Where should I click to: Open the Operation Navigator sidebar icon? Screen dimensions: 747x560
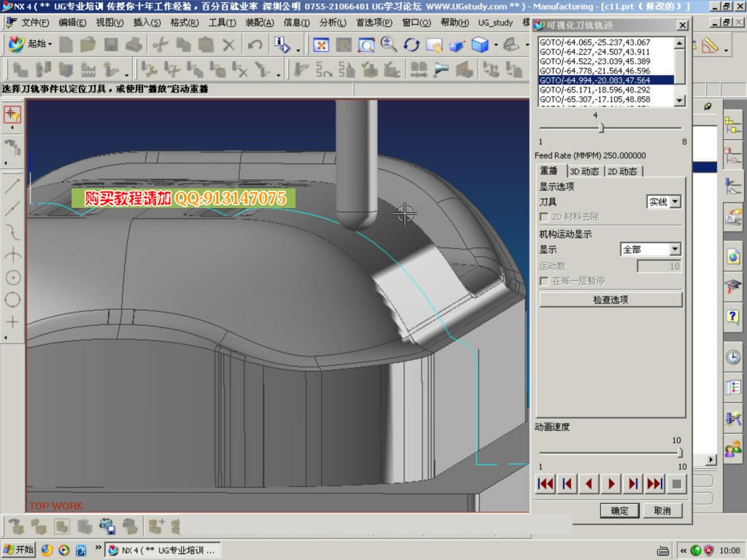point(732,185)
